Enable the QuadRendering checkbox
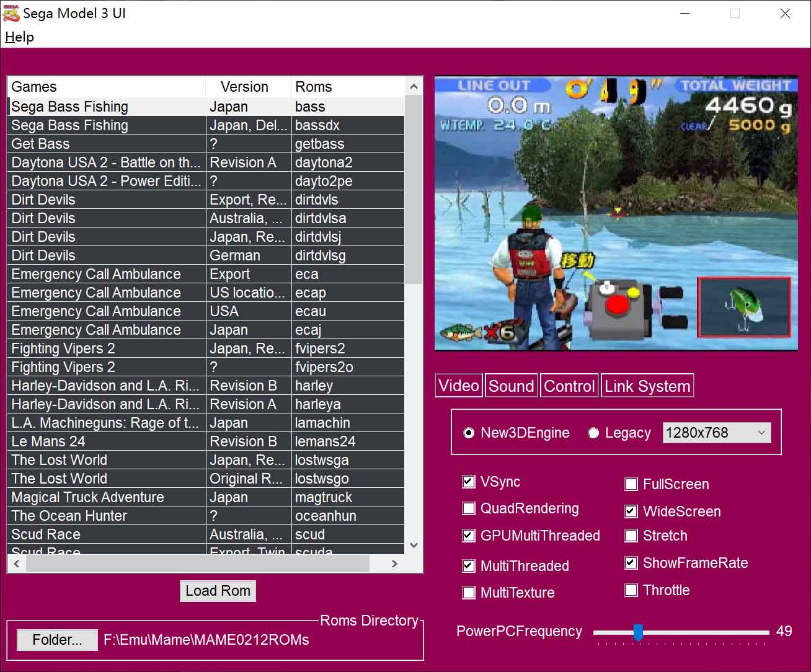Image resolution: width=811 pixels, height=672 pixels. [469, 509]
